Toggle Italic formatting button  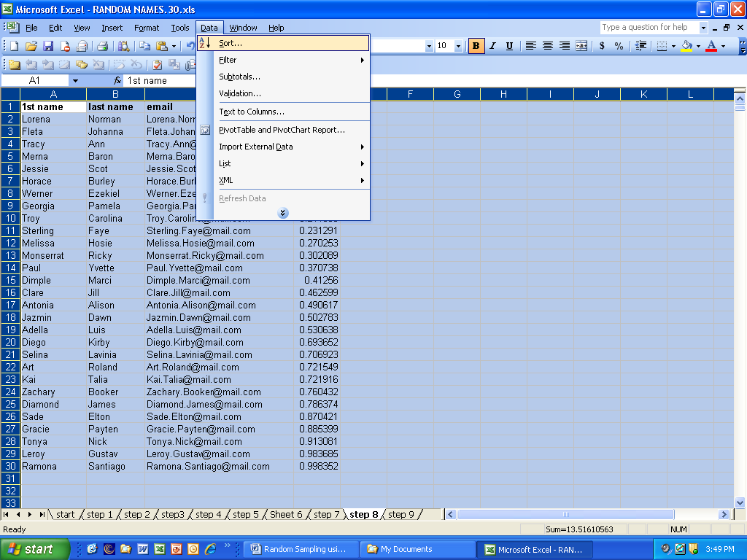pos(492,46)
